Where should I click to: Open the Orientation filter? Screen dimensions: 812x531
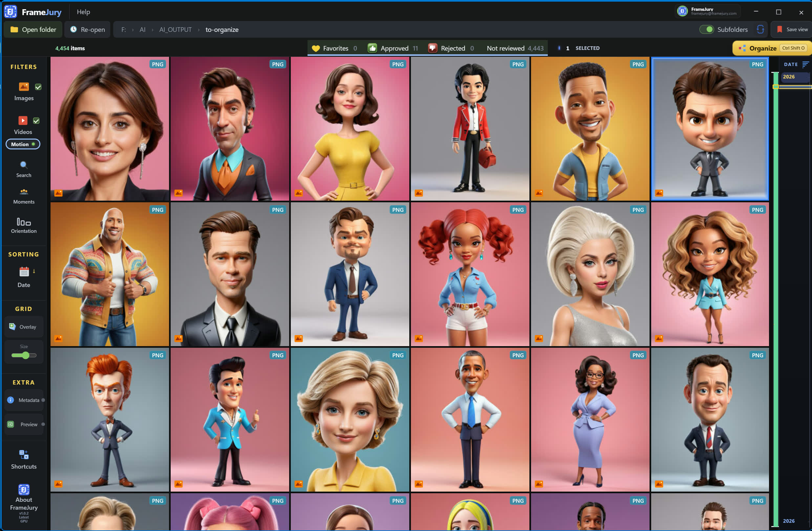point(24,226)
